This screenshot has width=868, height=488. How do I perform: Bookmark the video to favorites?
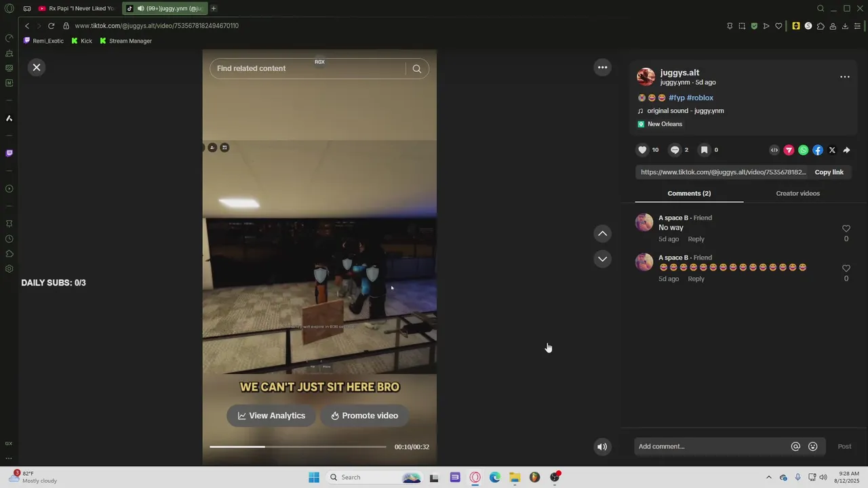(x=705, y=150)
